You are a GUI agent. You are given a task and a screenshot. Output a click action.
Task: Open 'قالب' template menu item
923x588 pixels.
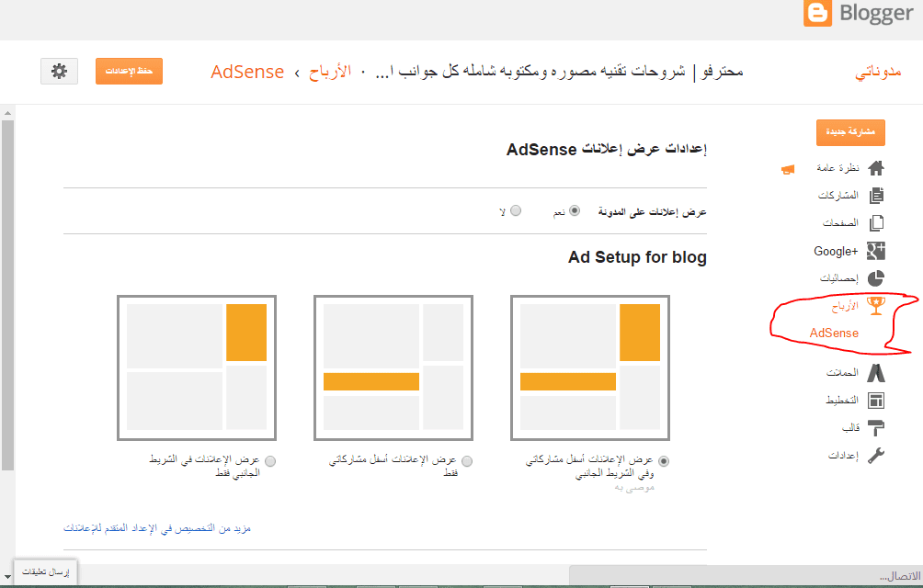(x=850, y=428)
